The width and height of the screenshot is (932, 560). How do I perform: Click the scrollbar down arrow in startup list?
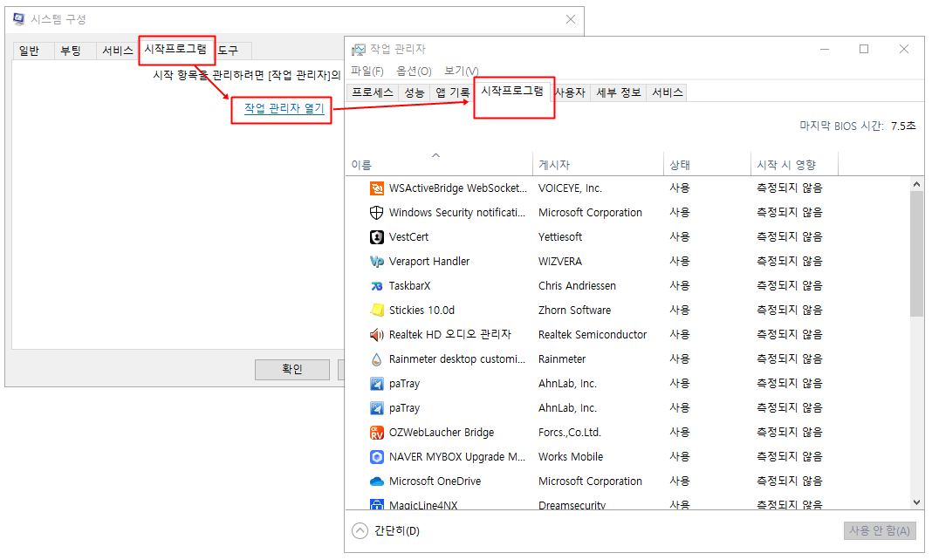coord(916,502)
